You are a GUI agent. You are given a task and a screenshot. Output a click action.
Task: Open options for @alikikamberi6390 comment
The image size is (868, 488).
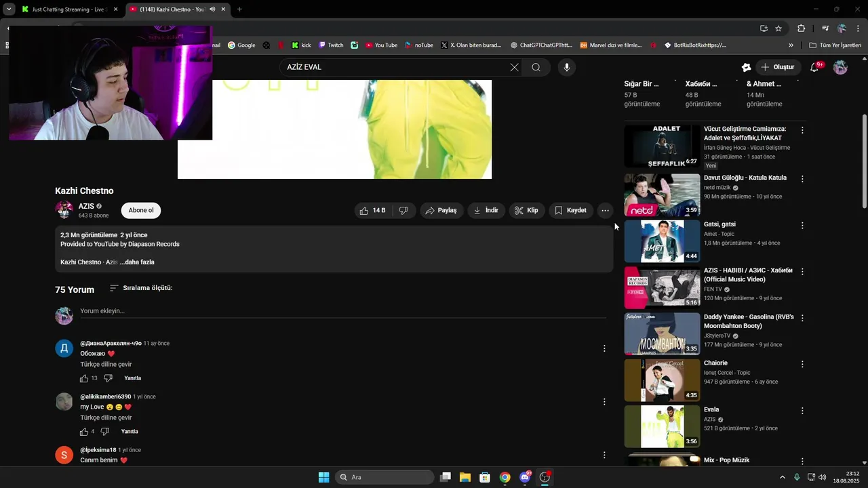pos(604,402)
